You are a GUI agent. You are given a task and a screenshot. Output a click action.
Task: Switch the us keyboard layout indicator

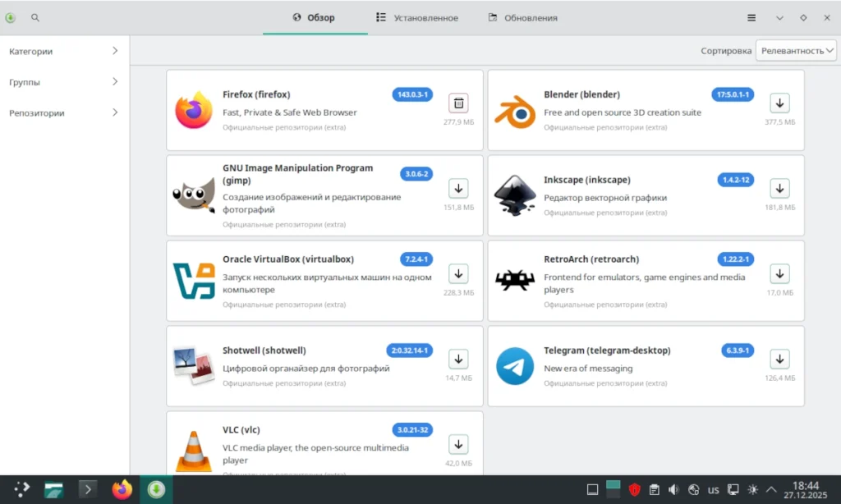pyautogui.click(x=713, y=489)
